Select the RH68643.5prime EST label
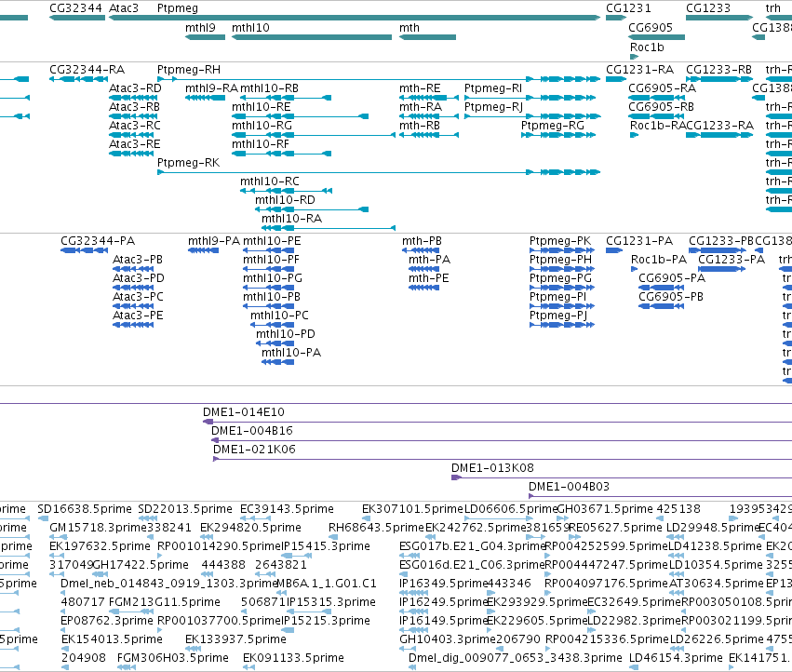Viewport: 792px width, 672px height. (x=376, y=528)
